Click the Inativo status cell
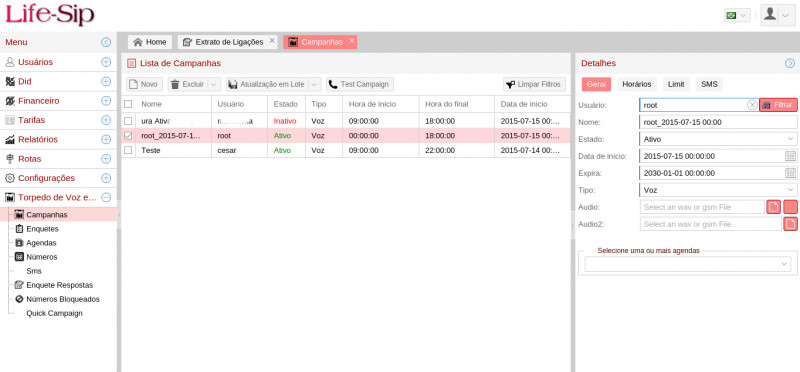Viewport: 800px width, 372px height. point(285,121)
